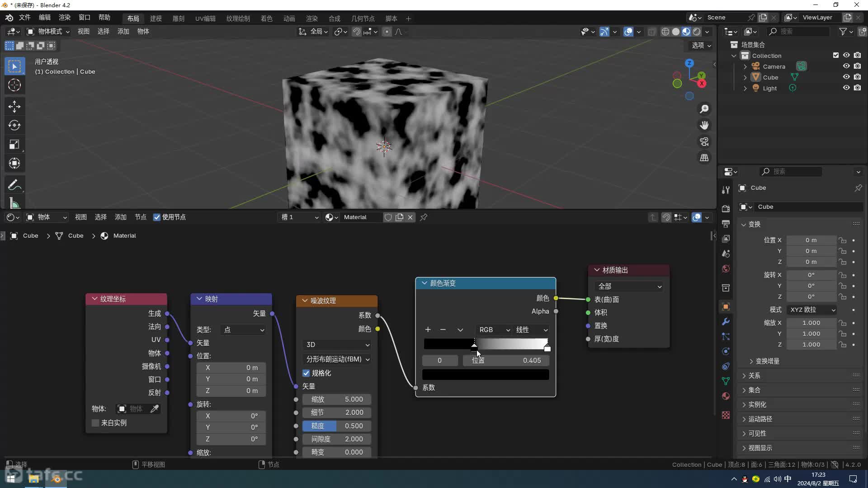Switch to the UV Editing workspace tab

click(205, 19)
